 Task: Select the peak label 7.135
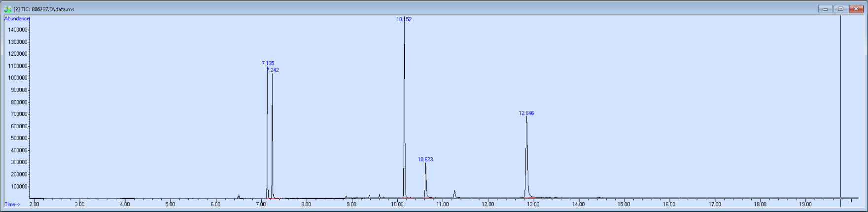268,63
